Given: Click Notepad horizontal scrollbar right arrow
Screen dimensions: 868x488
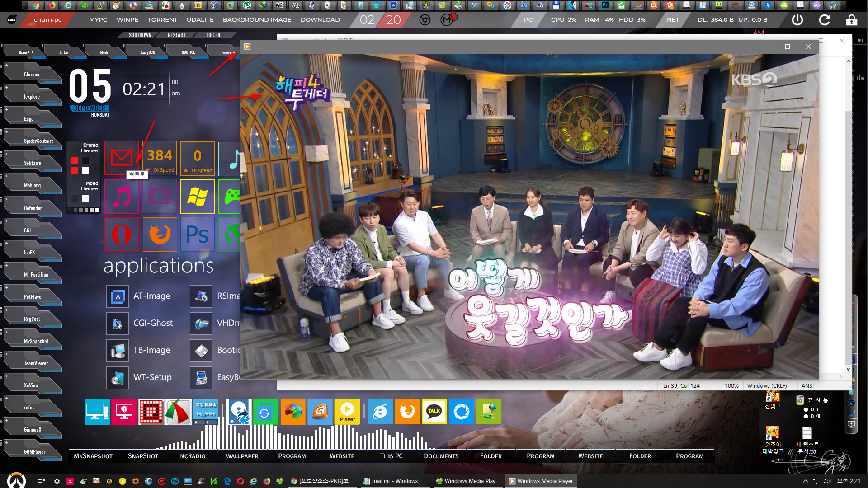Looking at the screenshot, I should (841, 376).
